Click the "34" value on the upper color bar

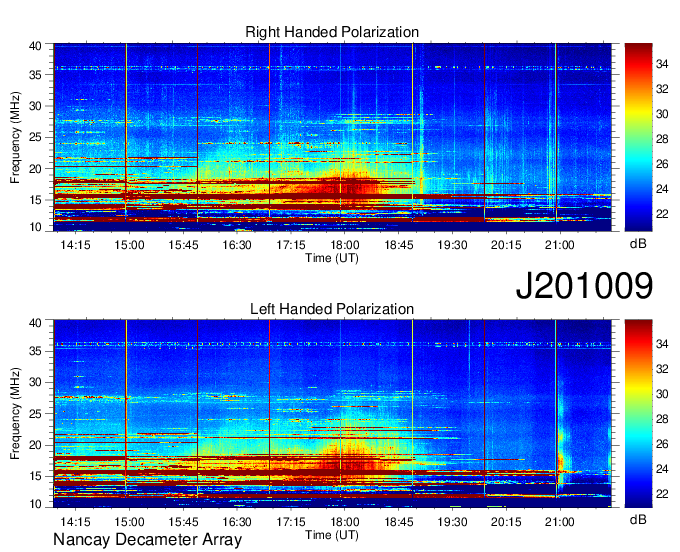point(662,65)
